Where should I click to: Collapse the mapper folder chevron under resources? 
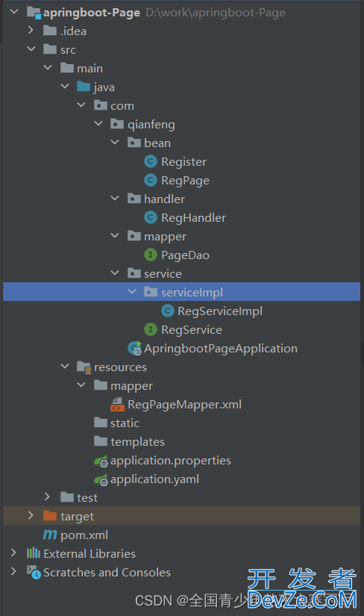[81, 385]
